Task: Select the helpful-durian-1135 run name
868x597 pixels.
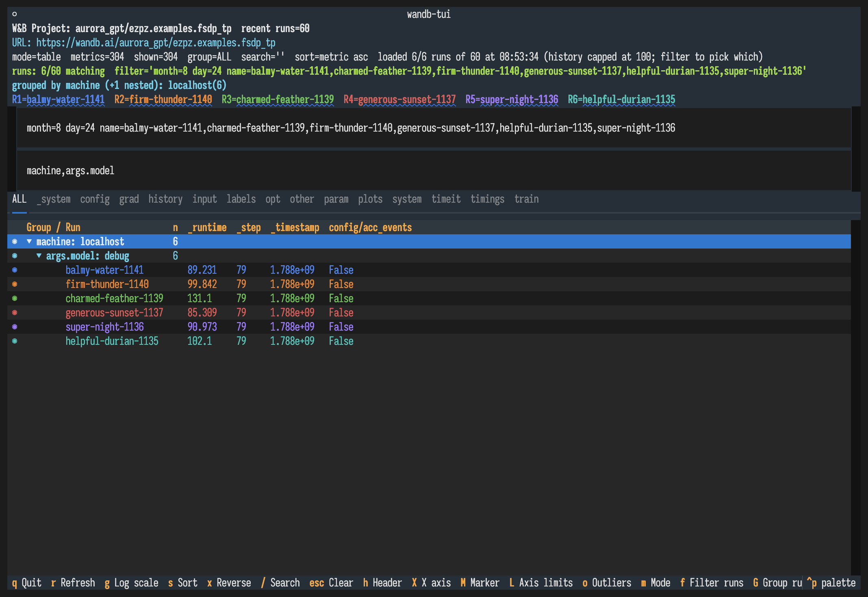Action: coord(112,341)
